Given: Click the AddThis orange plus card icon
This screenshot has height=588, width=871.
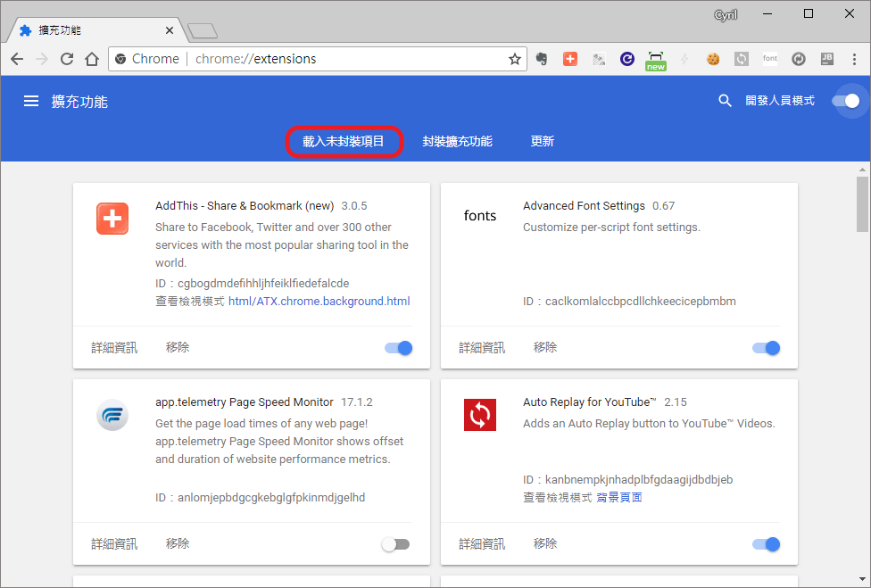Looking at the screenshot, I should pyautogui.click(x=112, y=219).
